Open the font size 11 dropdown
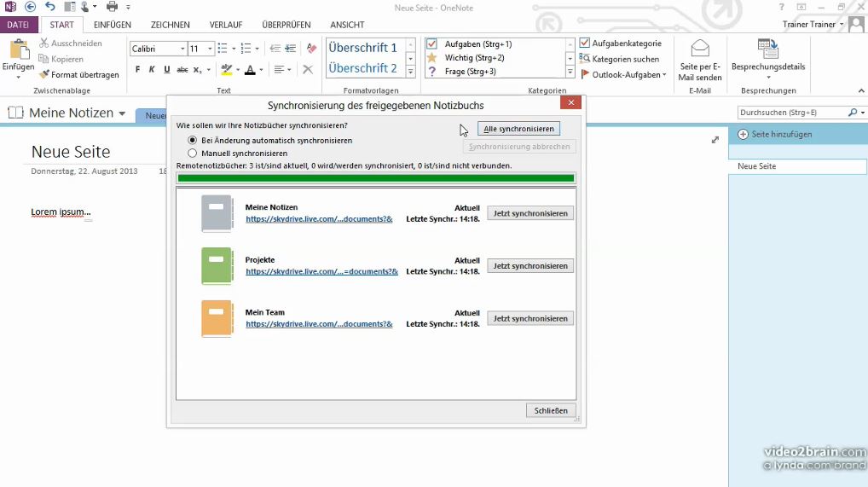Image resolution: width=868 pixels, height=487 pixels. (x=210, y=49)
